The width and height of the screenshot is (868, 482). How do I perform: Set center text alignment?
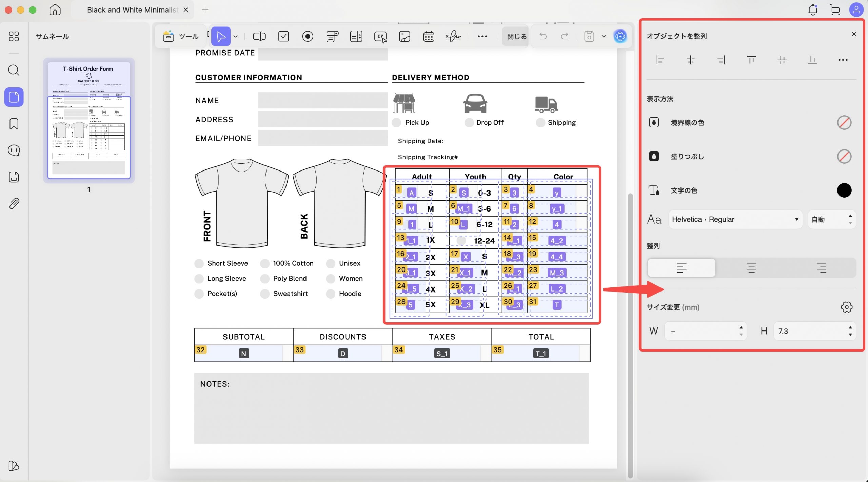point(751,268)
